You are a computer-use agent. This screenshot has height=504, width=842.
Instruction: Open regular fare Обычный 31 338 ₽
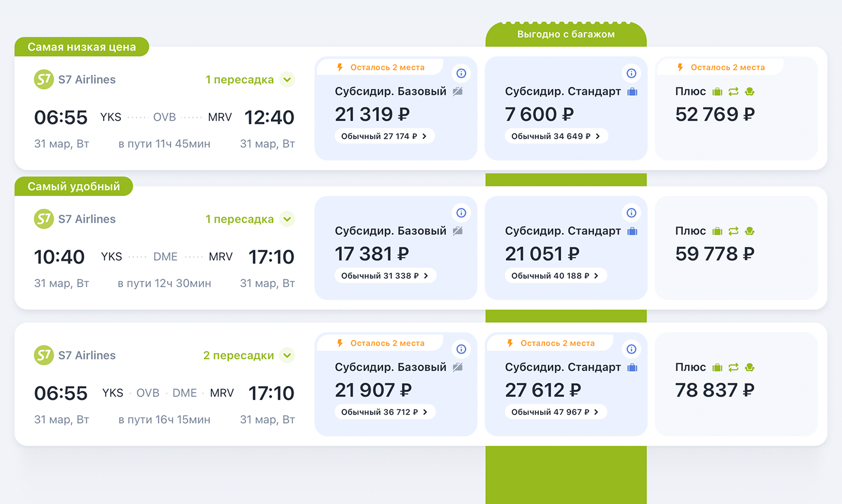pyautogui.click(x=385, y=276)
